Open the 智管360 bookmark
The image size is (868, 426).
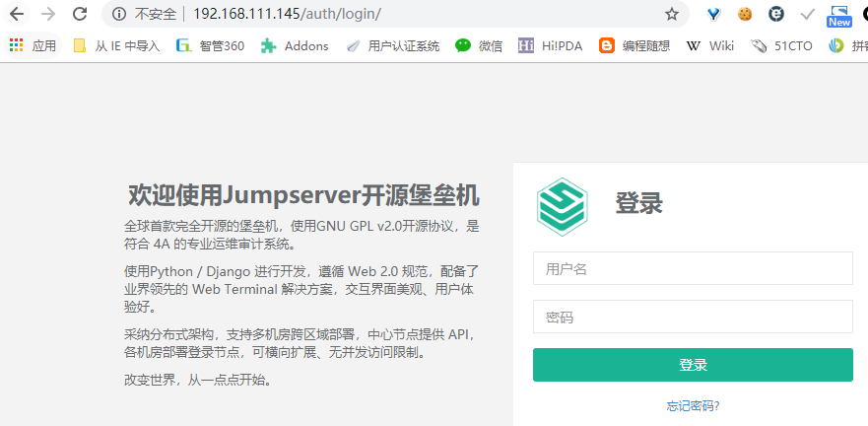[211, 46]
